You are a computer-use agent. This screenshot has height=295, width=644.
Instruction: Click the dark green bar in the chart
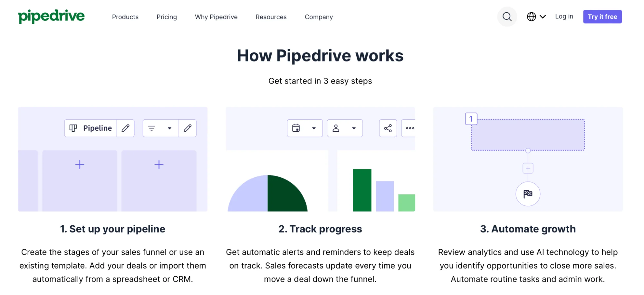362,190
